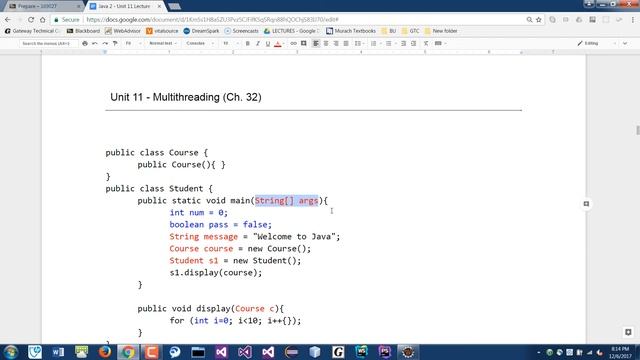640x360 pixels.
Task: Toggle bold formatting
Action: click(247, 43)
